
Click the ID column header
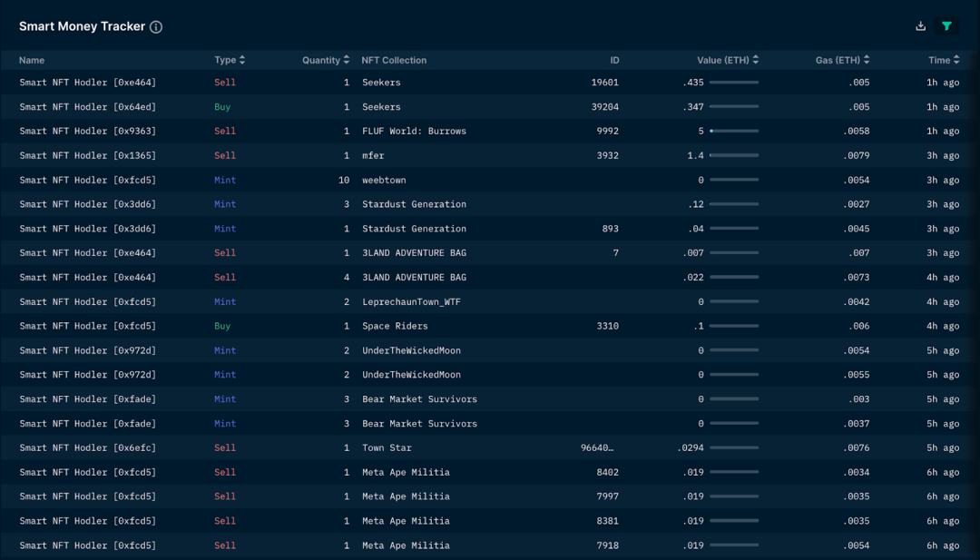click(614, 60)
